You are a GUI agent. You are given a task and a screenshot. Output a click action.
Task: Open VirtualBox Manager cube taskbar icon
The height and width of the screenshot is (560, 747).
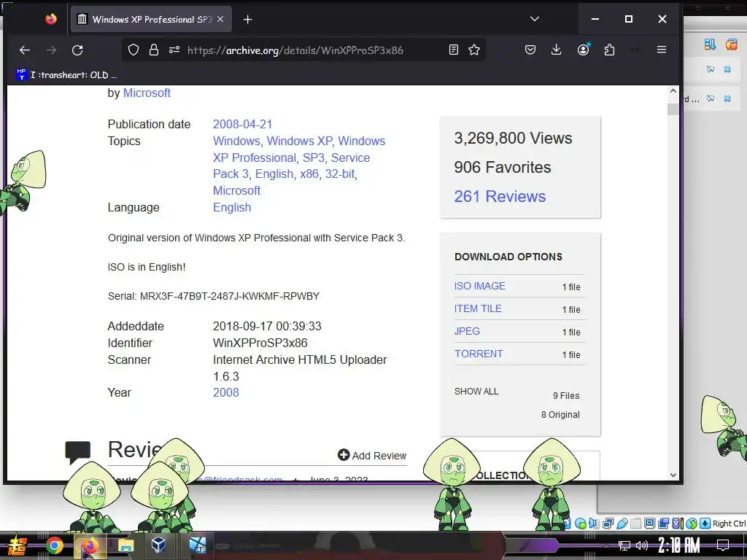(158, 545)
